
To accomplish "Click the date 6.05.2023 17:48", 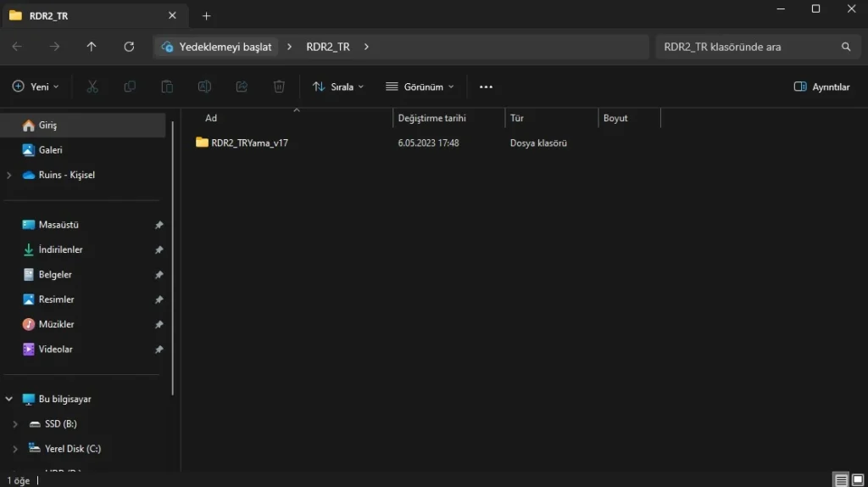I will 428,143.
